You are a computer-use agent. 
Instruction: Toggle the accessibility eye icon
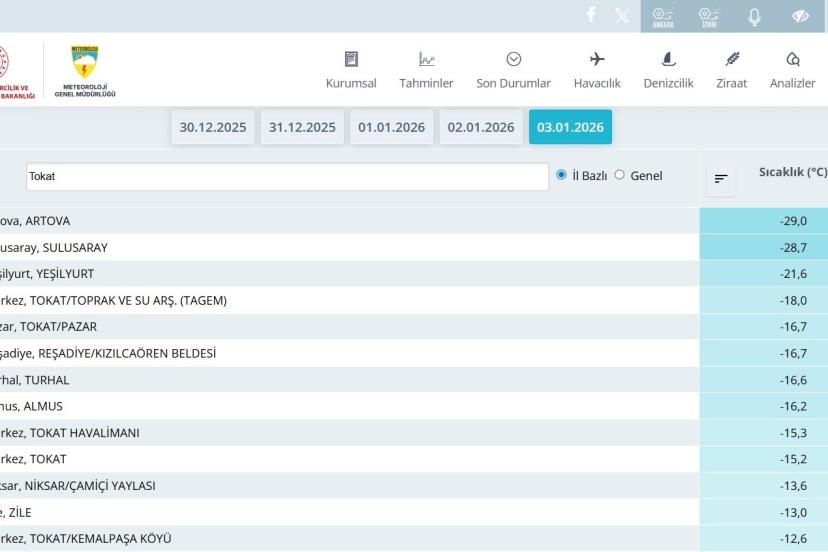click(x=800, y=16)
